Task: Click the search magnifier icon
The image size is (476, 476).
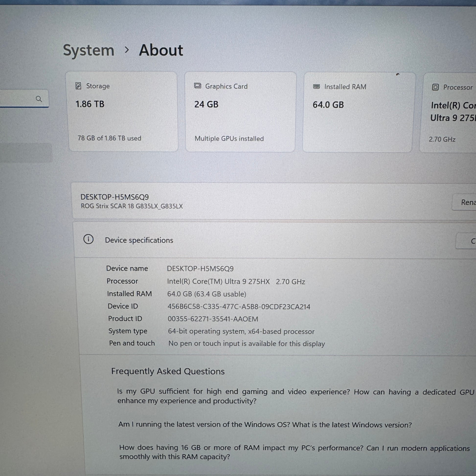Action: 39,99
